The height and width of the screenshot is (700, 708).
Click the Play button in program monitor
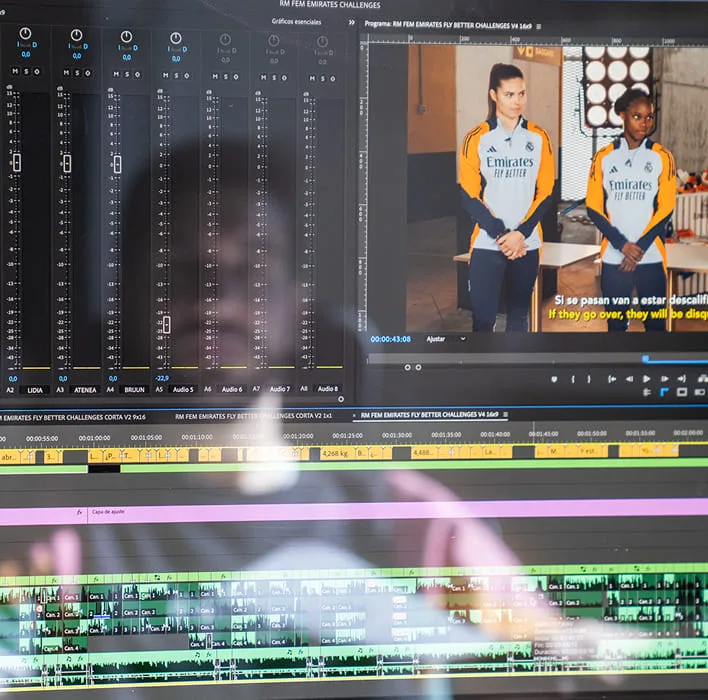point(647,379)
